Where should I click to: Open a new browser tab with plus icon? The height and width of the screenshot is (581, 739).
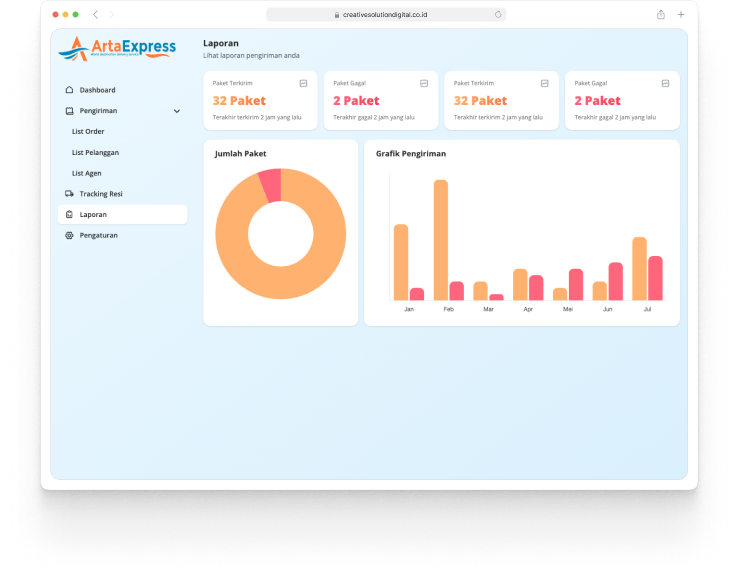point(681,15)
